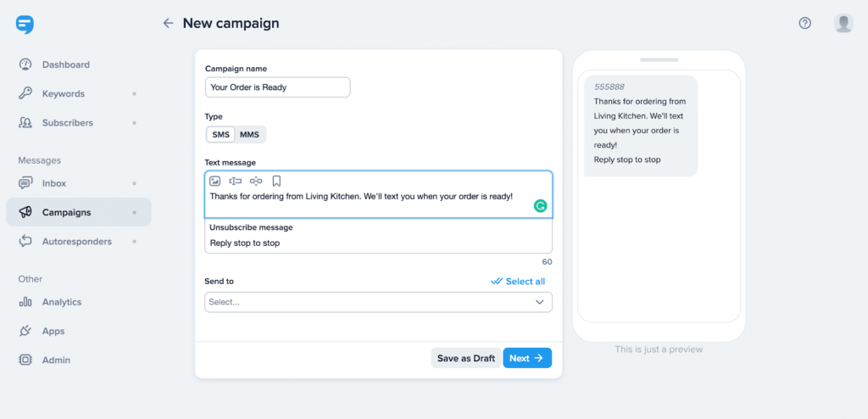Click the Campaign name input field
The height and width of the screenshot is (419, 868).
277,87
